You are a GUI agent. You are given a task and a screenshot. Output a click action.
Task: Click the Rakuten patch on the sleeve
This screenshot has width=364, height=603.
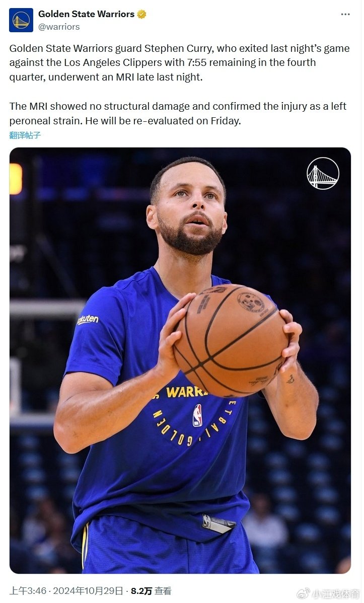coord(88,320)
